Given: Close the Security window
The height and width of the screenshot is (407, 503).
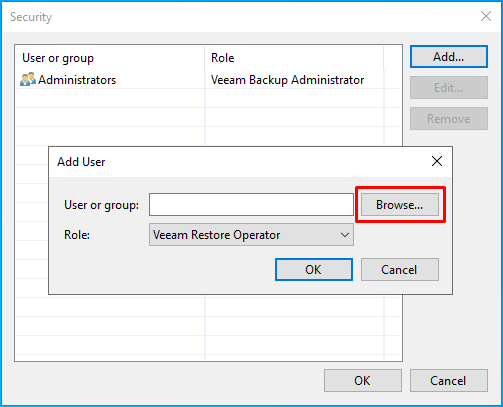Looking at the screenshot, I should pos(486,16).
